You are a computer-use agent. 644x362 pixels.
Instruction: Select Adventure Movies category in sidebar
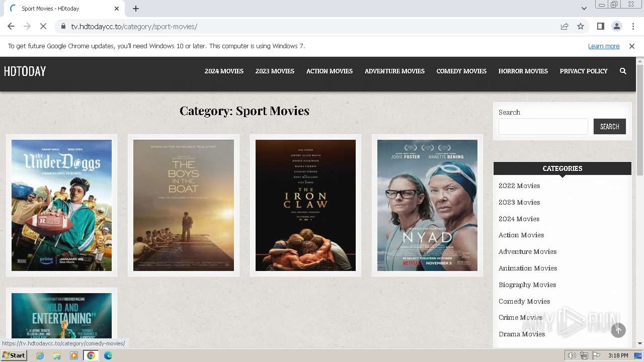(527, 251)
